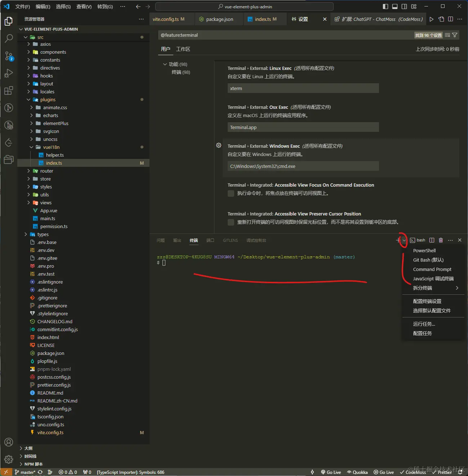Collapse the vueI18n folder
The image size is (468, 476).
click(x=31, y=147)
